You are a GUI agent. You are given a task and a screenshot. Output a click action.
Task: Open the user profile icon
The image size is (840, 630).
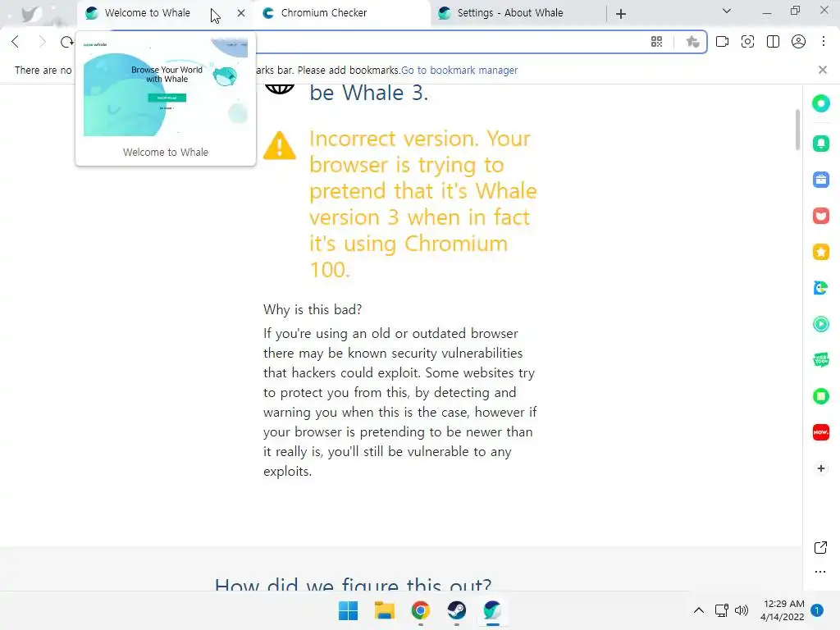[x=798, y=42]
